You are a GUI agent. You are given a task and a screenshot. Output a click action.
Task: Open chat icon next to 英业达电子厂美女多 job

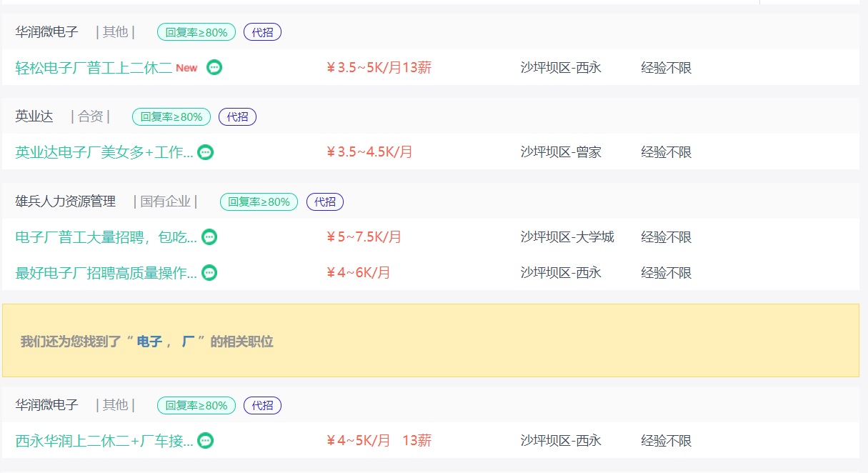pos(206,151)
